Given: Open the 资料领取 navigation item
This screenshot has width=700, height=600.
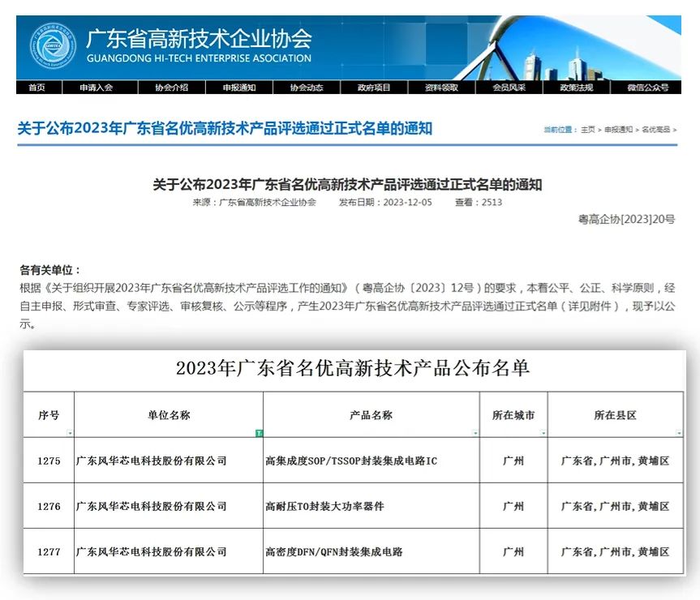Looking at the screenshot, I should pyautogui.click(x=441, y=88).
